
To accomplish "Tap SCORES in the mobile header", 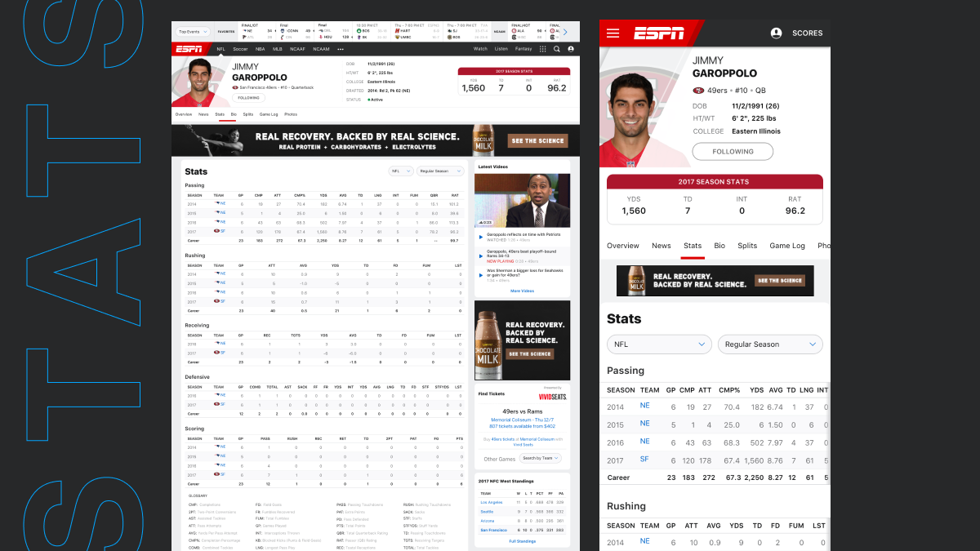I will [808, 33].
